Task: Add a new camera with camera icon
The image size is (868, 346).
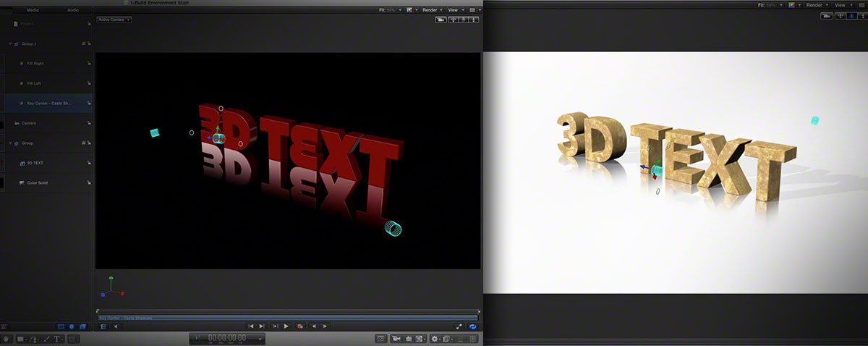Action: [x=396, y=338]
